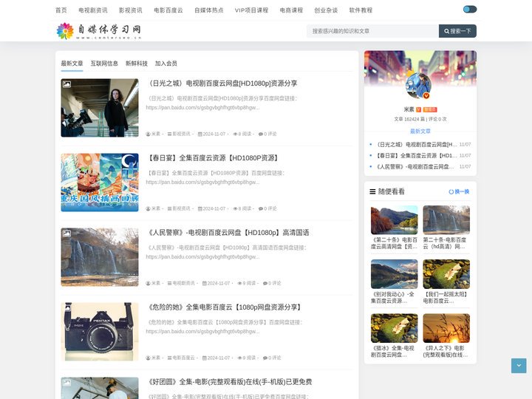532x399 pixels.
Task: Select the 最新文章 tab
Action: coord(72,64)
